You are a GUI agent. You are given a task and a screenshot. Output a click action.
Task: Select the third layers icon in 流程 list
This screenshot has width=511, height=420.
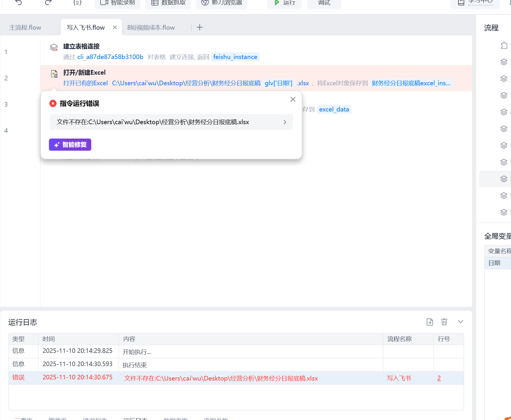(504, 95)
